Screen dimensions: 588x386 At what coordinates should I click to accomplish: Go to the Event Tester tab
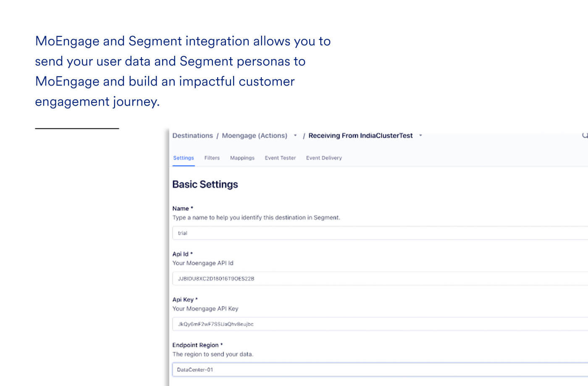[280, 158]
